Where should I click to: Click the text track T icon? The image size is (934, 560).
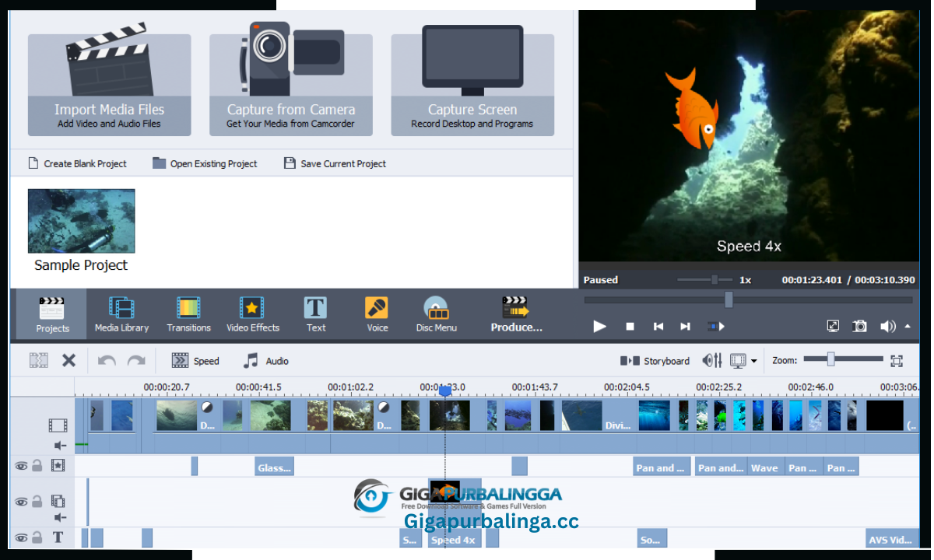coord(58,537)
